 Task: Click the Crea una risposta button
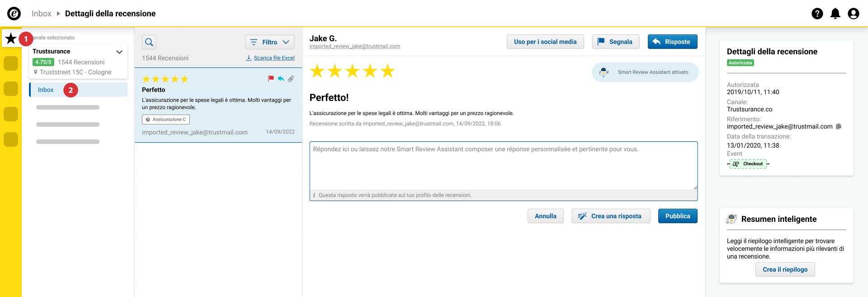click(x=611, y=216)
